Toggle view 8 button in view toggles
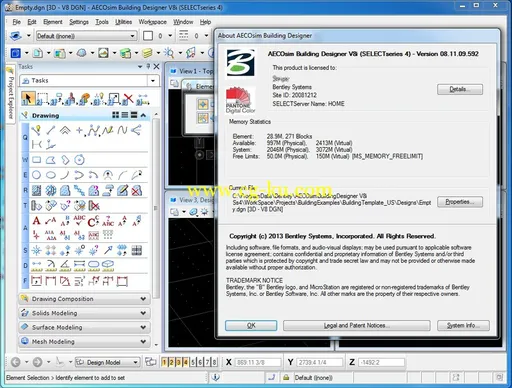Screen dimensions: 512x388 (214, 362)
